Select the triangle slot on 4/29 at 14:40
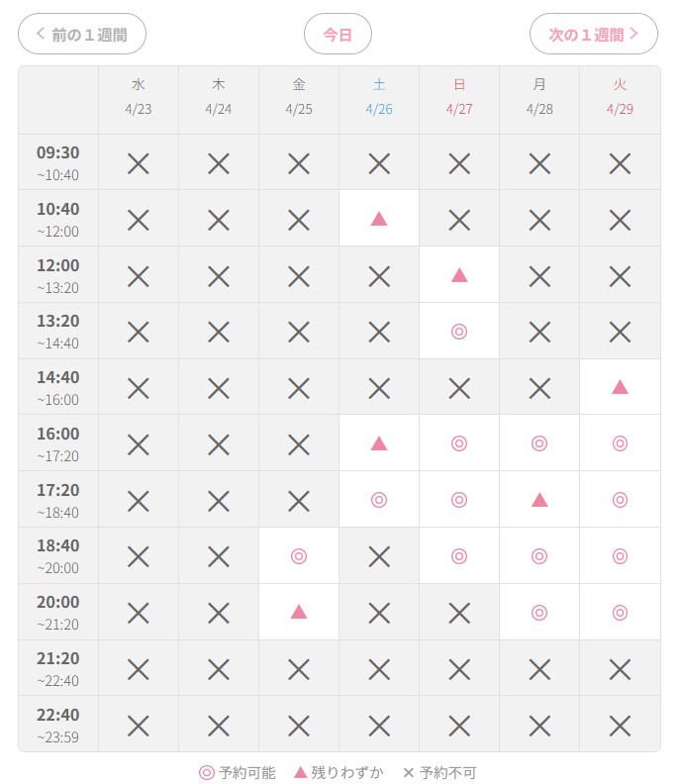This screenshot has width=680, height=784. pyautogui.click(x=620, y=387)
